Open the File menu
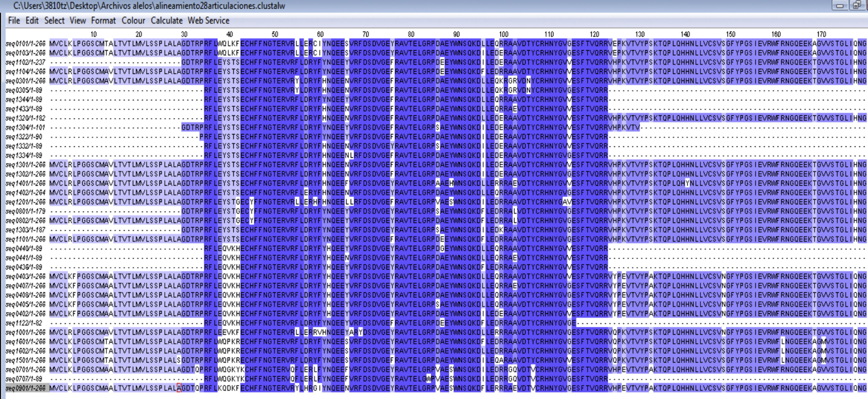The height and width of the screenshot is (399, 868). [14, 21]
